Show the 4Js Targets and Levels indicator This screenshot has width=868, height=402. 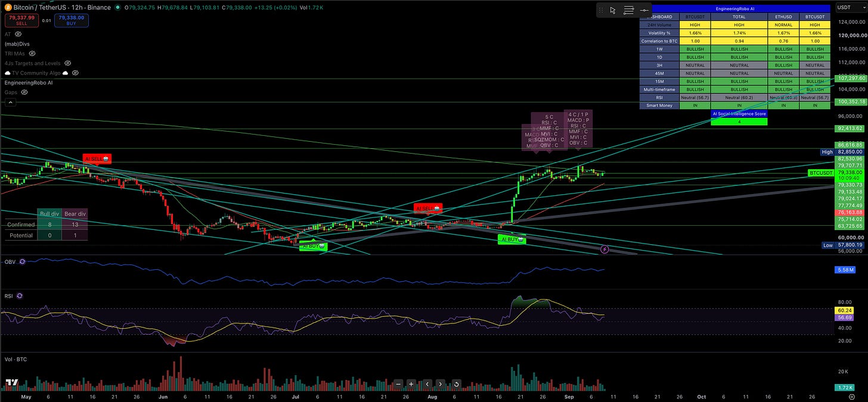click(68, 63)
